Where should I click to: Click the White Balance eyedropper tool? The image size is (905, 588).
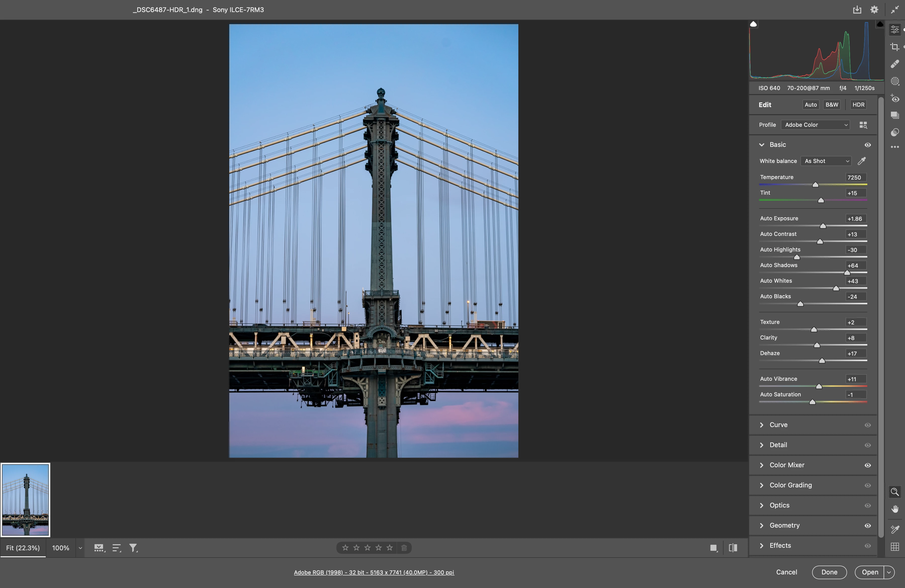[x=862, y=161]
